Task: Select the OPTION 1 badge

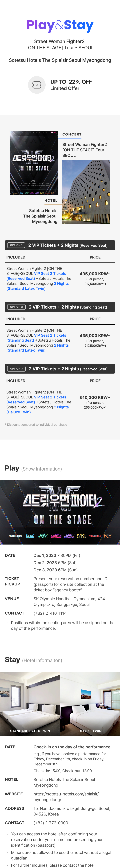Action: tap(16, 245)
